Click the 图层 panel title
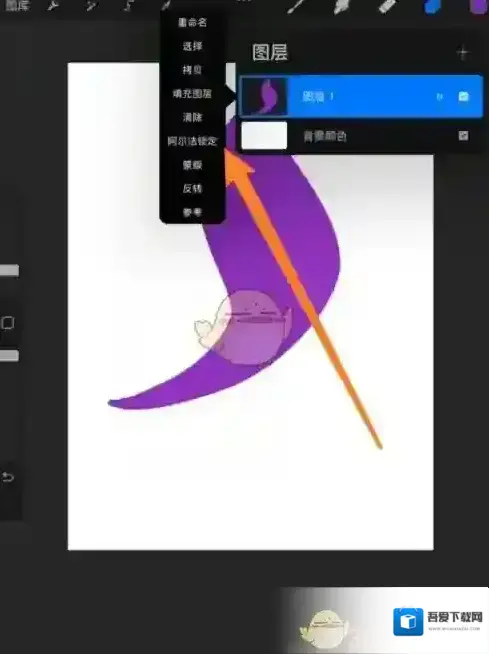The image size is (489, 654). 270,53
